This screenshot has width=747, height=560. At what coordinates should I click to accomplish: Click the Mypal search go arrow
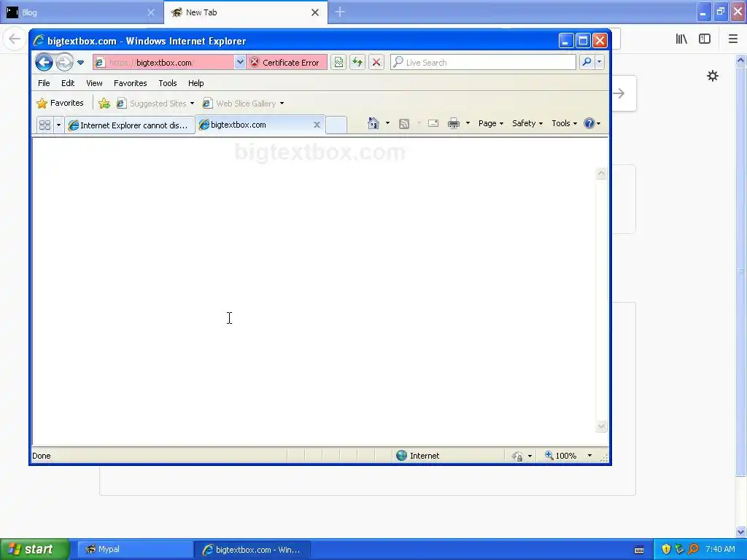(x=619, y=93)
